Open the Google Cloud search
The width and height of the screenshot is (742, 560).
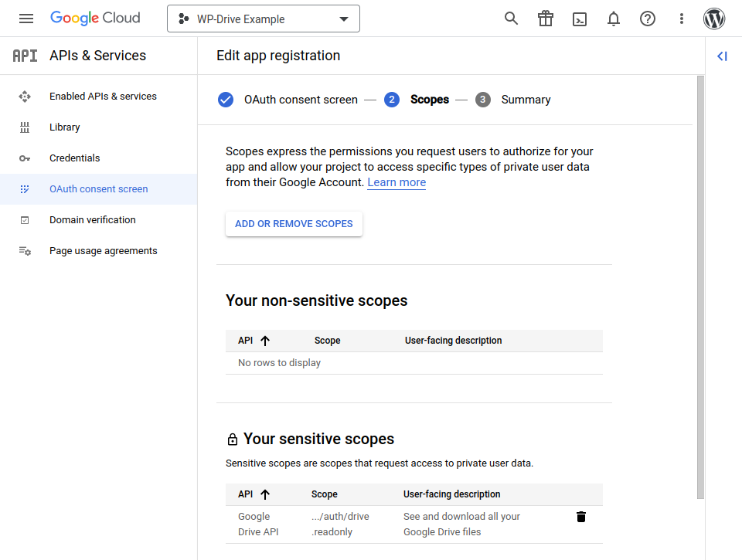[511, 19]
